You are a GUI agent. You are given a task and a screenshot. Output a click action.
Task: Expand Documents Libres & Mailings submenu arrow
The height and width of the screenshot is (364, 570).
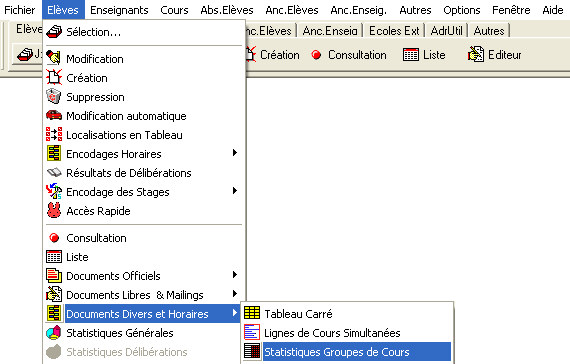(x=235, y=294)
